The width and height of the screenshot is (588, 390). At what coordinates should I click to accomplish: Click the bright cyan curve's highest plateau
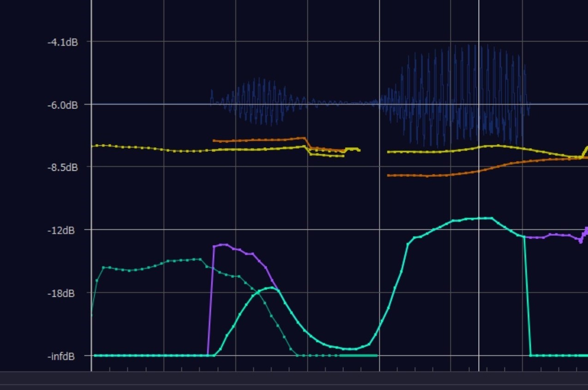(478, 218)
